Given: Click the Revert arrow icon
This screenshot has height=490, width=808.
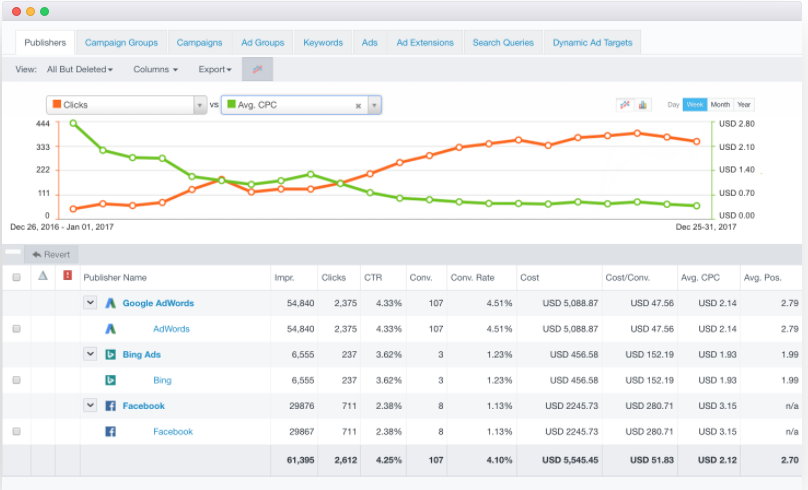Looking at the screenshot, I should click(37, 255).
